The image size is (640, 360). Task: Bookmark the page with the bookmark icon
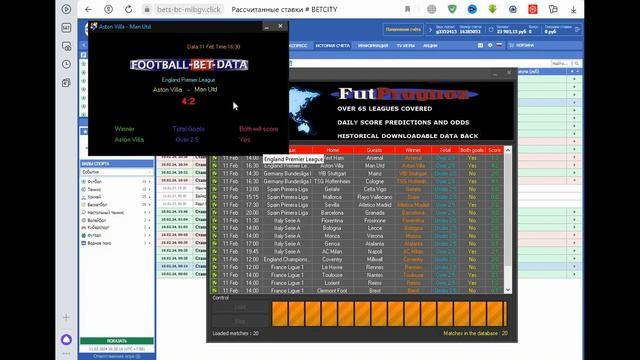[407, 9]
